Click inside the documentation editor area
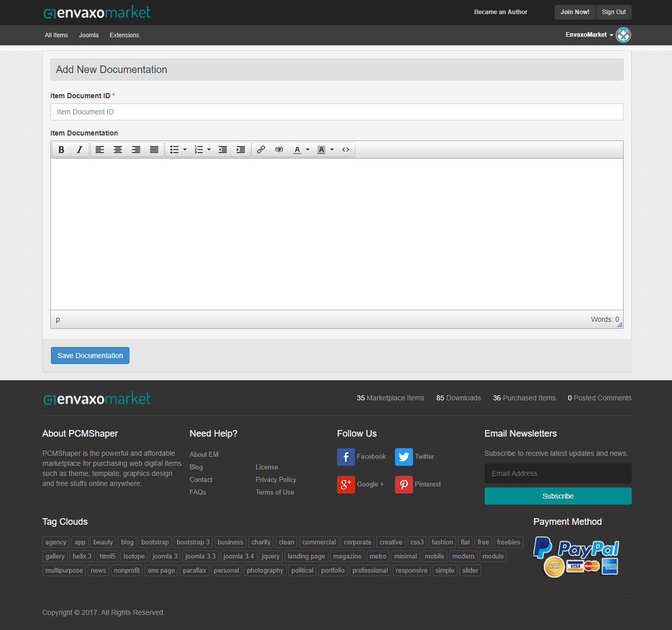The image size is (672, 630). pyautogui.click(x=337, y=234)
